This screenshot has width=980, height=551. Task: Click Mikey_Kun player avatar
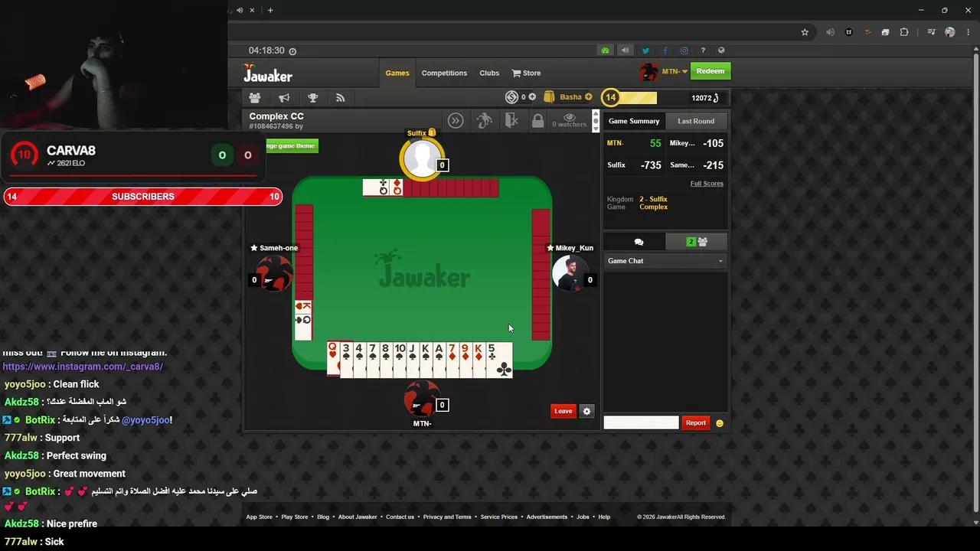(x=569, y=274)
